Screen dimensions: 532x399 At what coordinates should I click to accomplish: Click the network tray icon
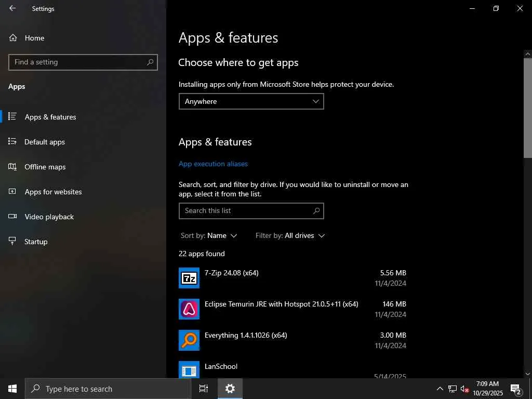tap(453, 389)
